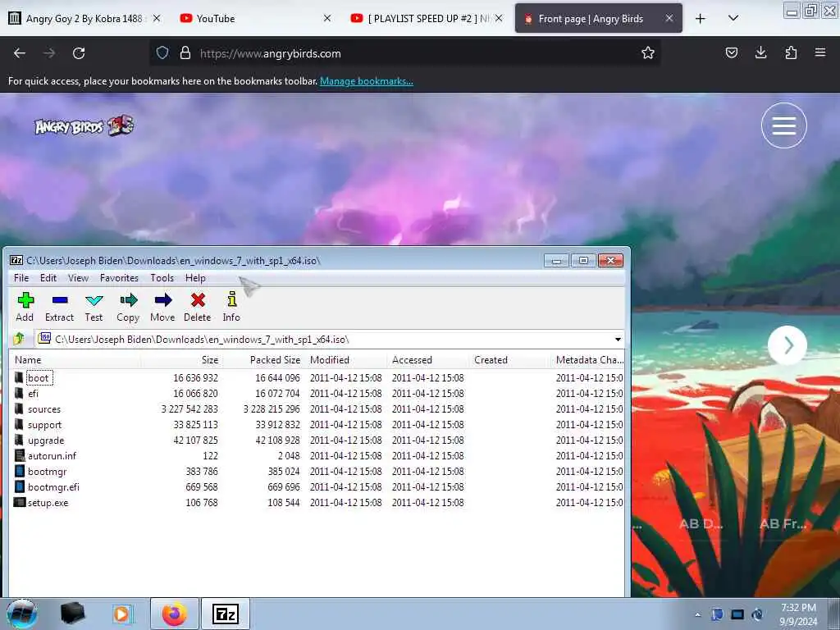Open media player from the taskbar
Screen dimensions: 840x630
[122, 614]
